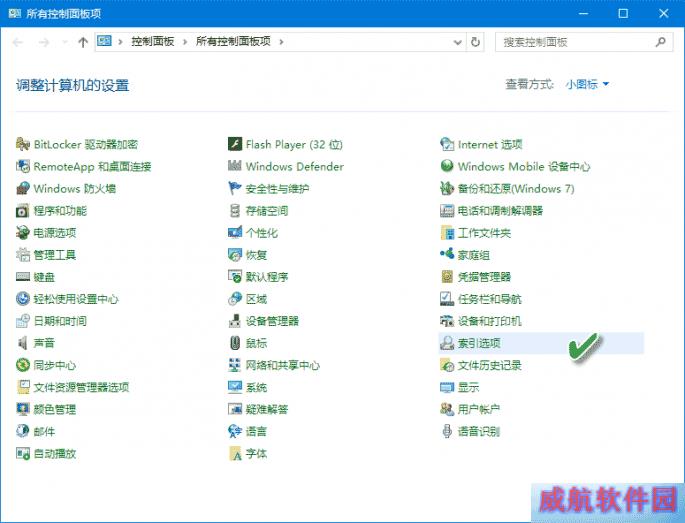Open the 显示 link
685x523 pixels.
[468, 387]
